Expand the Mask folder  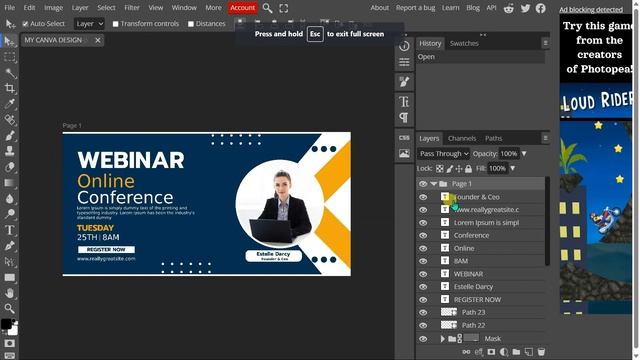coord(442,338)
